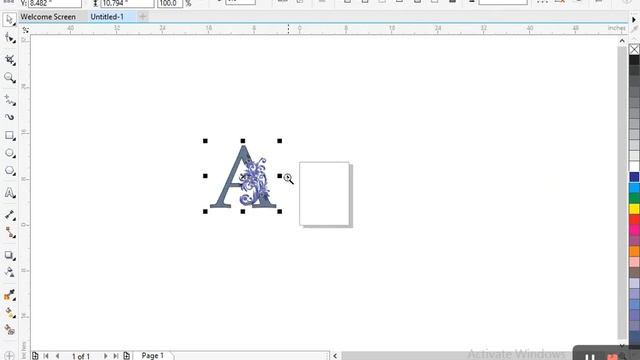The height and width of the screenshot is (360, 640).
Task: Open the ruler origin corner button
Action: click(25, 29)
